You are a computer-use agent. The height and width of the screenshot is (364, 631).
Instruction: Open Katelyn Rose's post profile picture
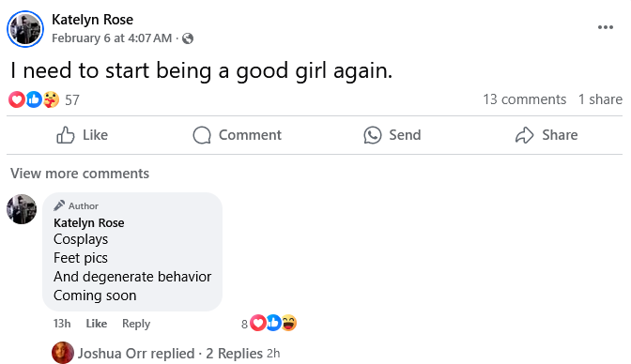[25, 29]
